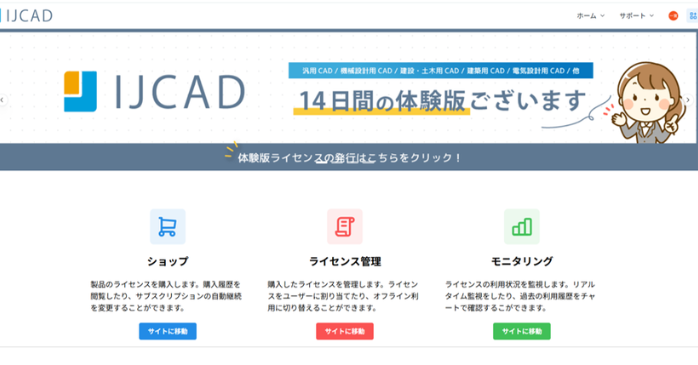698x365 pixels.
Task: Click red サイトに移動 button under ライセンス管理
Action: point(345,331)
